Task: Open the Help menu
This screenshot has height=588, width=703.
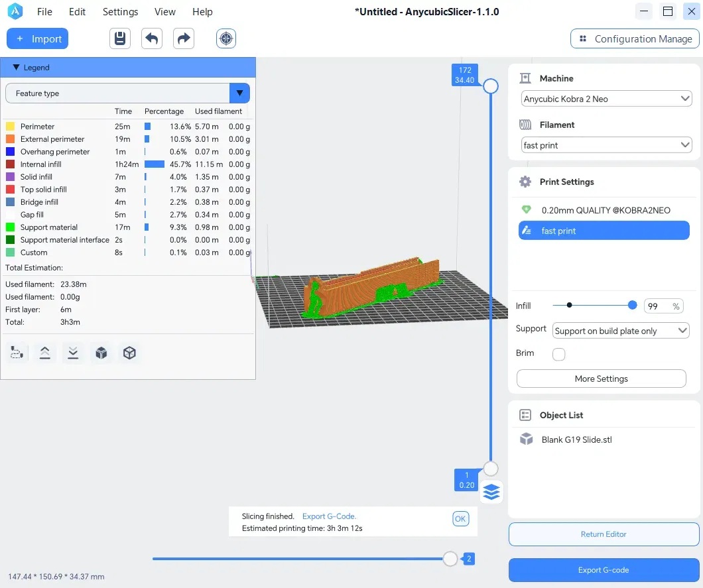Action: 202,12
